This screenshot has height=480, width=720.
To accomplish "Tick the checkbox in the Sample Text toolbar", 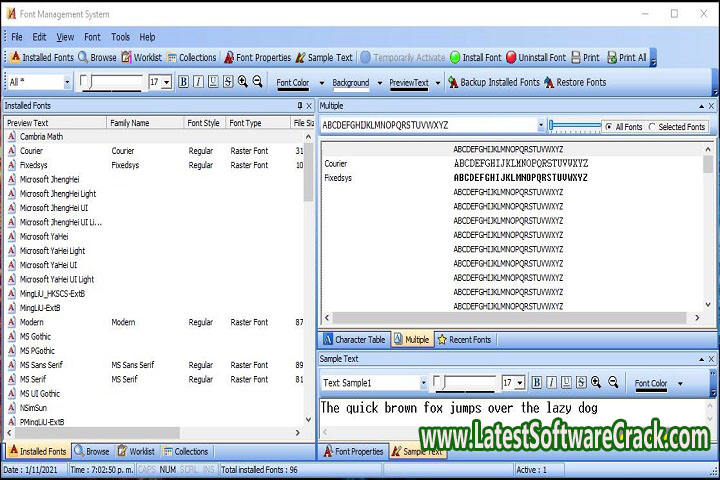I will [x=437, y=381].
